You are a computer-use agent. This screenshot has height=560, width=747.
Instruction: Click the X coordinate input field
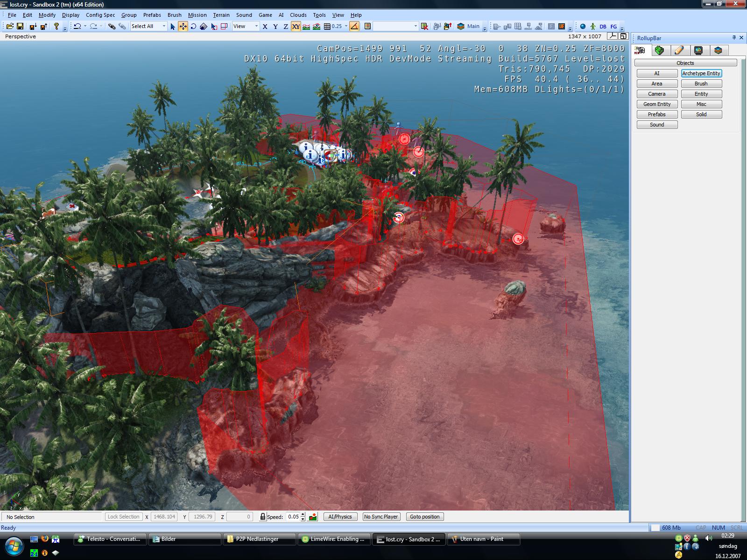point(164,517)
